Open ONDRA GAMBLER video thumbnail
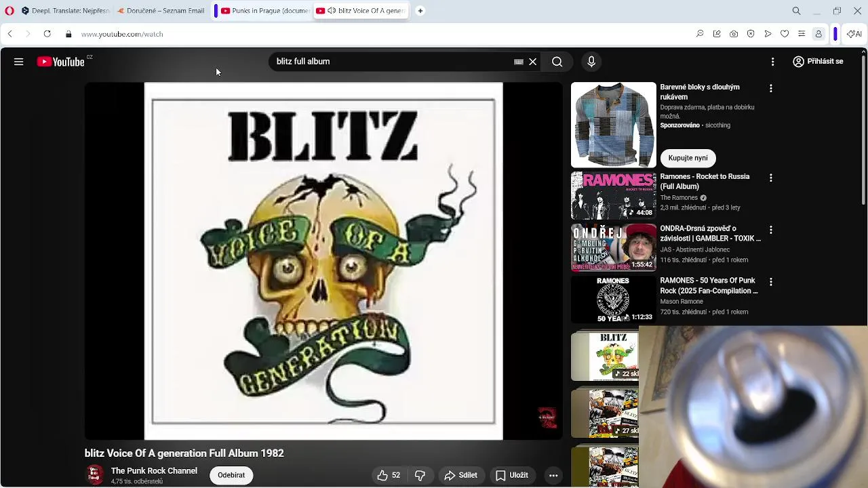Viewport: 868px width, 488px height. [614, 247]
